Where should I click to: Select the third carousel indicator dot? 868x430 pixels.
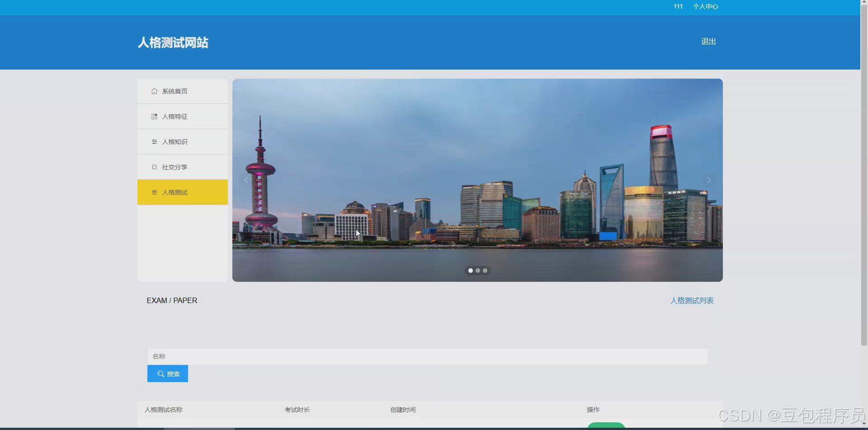click(x=485, y=270)
